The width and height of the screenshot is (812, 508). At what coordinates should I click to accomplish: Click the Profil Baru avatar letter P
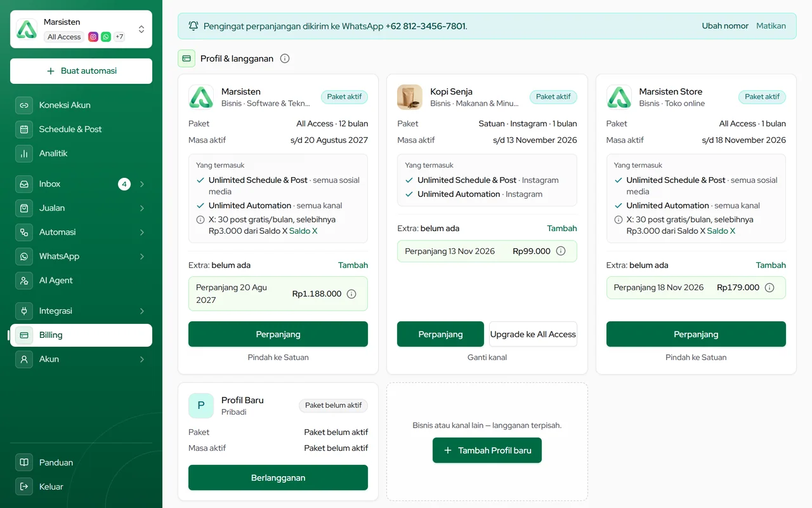[x=201, y=406]
